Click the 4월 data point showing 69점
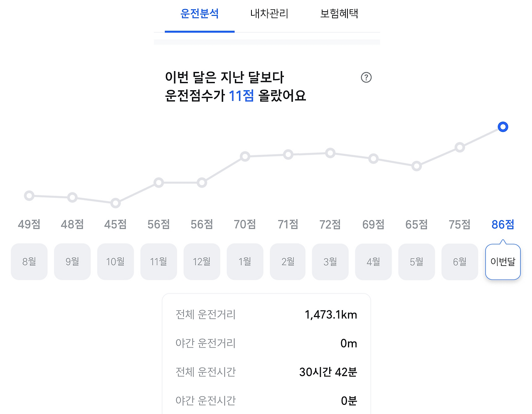Screen dimensions: 532x414 click(373, 158)
